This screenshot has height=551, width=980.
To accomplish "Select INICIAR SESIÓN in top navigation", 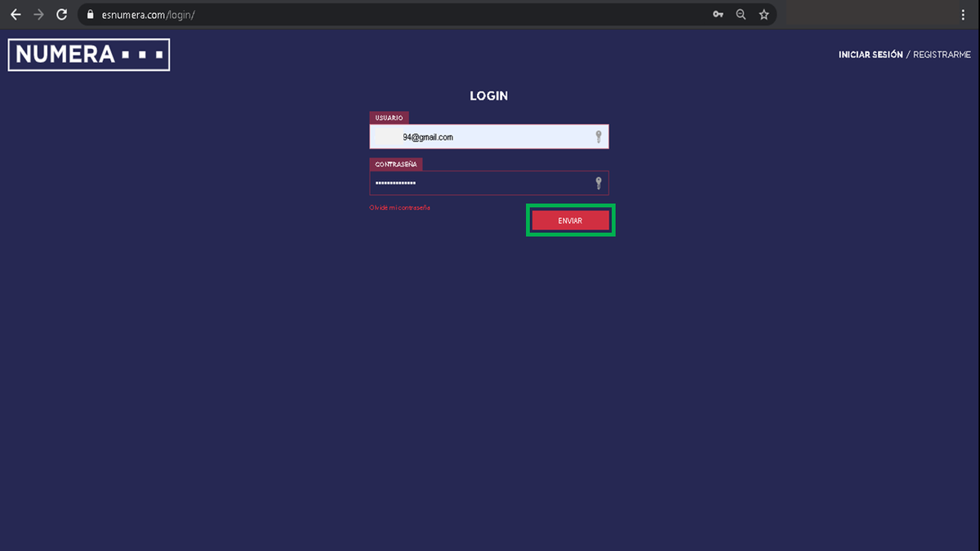I will (x=870, y=55).
